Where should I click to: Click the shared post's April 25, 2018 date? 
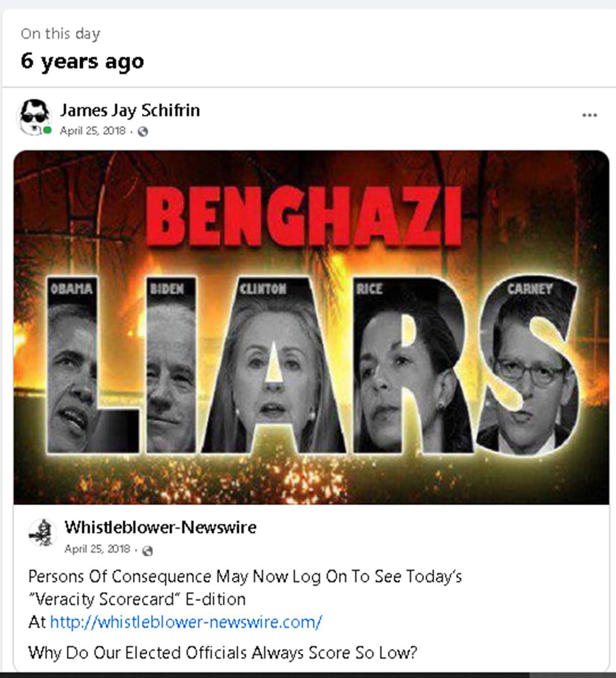97,549
